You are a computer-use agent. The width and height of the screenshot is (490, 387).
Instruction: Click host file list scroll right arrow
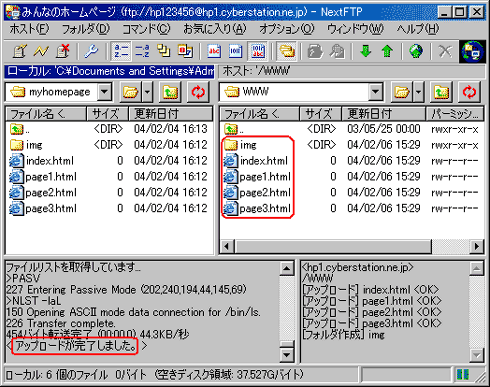pos(477,247)
